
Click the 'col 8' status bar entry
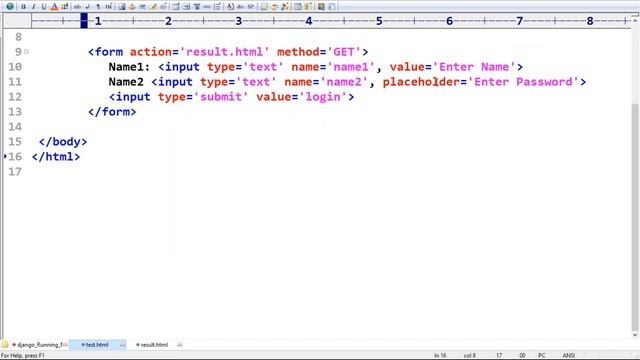(x=470, y=356)
